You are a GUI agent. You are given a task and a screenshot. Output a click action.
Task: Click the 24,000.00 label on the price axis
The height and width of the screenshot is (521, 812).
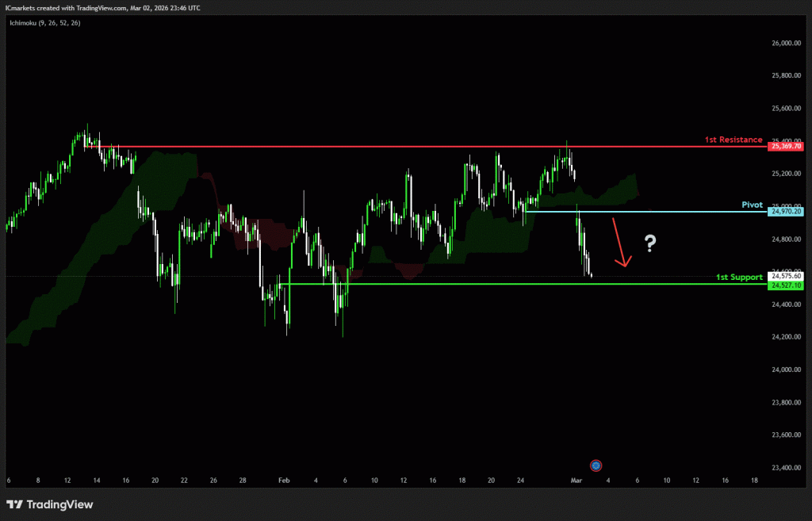(787, 370)
